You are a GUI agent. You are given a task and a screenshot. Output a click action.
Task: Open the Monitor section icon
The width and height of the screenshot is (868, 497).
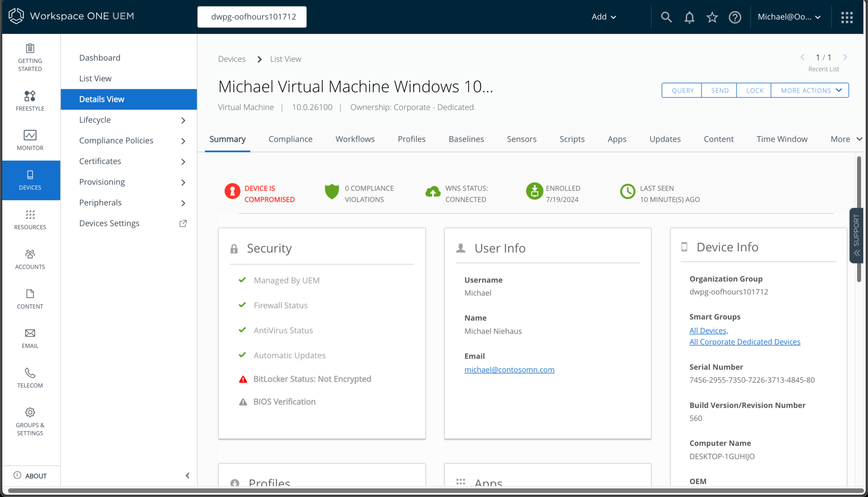tap(30, 135)
